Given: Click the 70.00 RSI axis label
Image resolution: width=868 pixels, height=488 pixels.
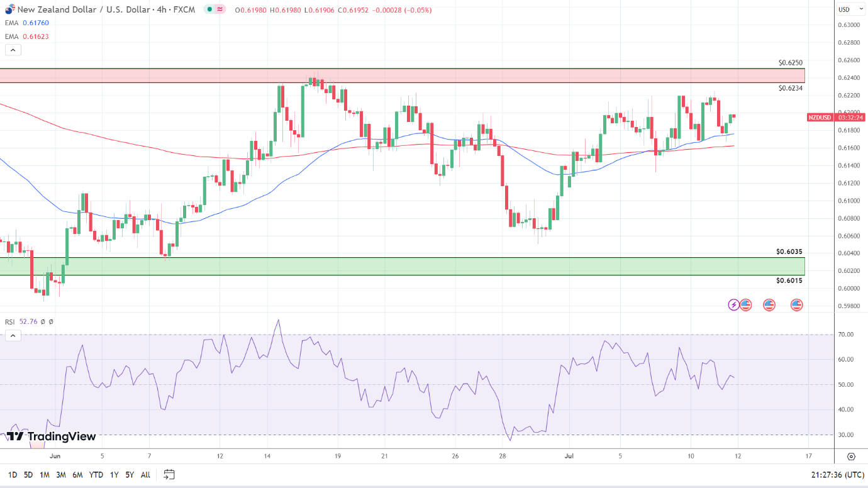Looking at the screenshot, I should 845,335.
